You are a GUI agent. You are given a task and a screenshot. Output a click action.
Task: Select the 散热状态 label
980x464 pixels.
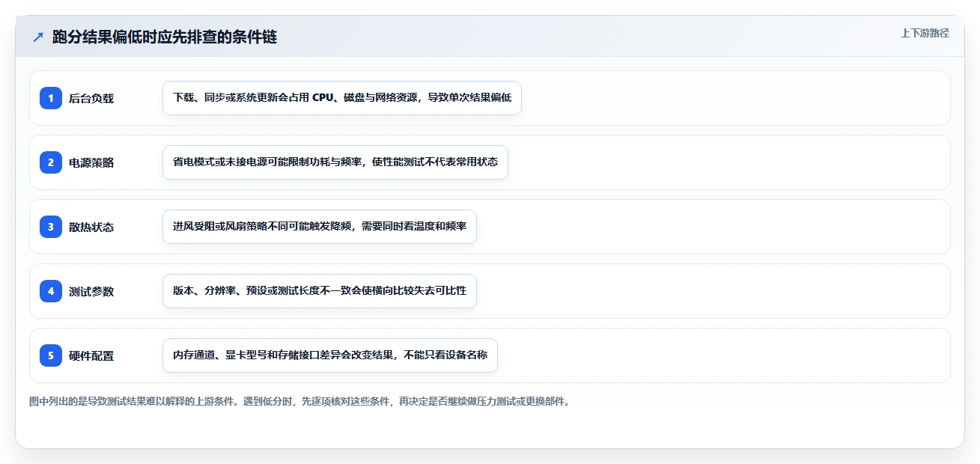[91, 227]
